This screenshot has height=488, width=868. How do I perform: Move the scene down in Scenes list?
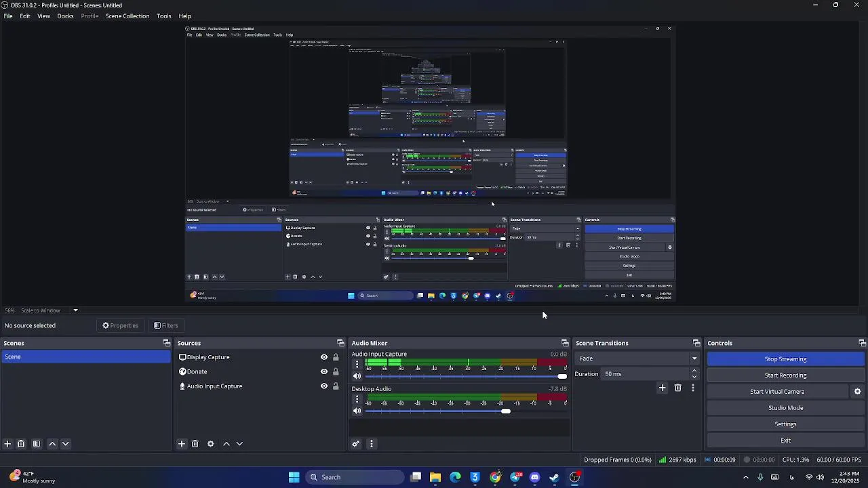pos(66,444)
